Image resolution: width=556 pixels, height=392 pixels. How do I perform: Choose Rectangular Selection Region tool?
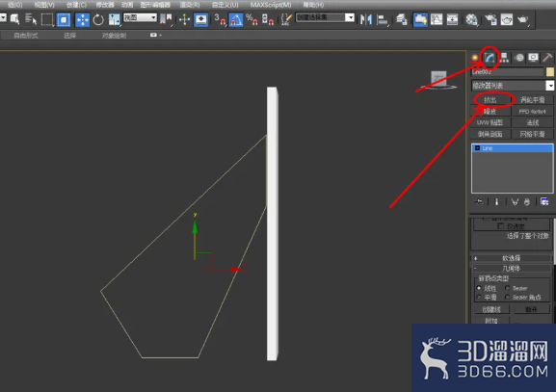coord(47,19)
